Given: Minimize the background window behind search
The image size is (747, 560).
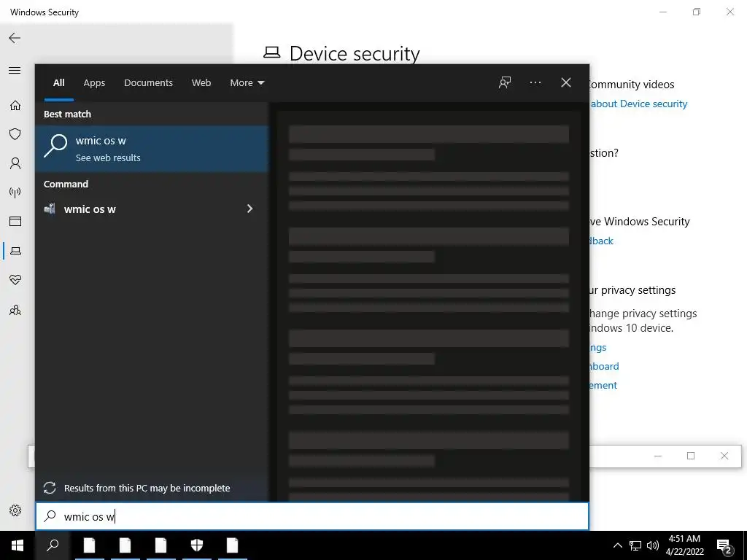Looking at the screenshot, I should tap(658, 456).
